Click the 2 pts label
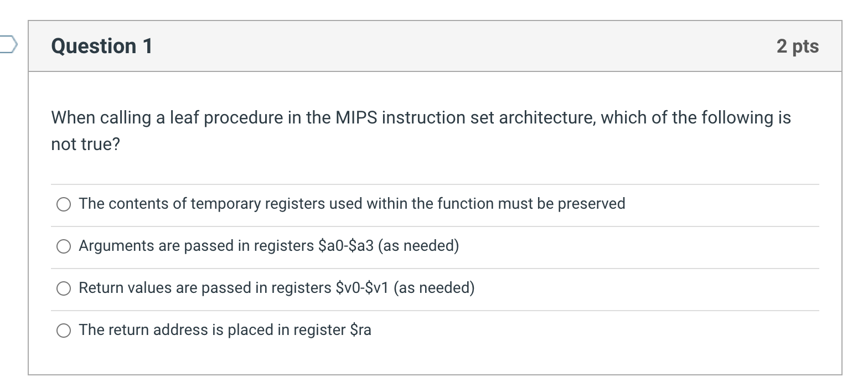868x392 pixels. 798,47
